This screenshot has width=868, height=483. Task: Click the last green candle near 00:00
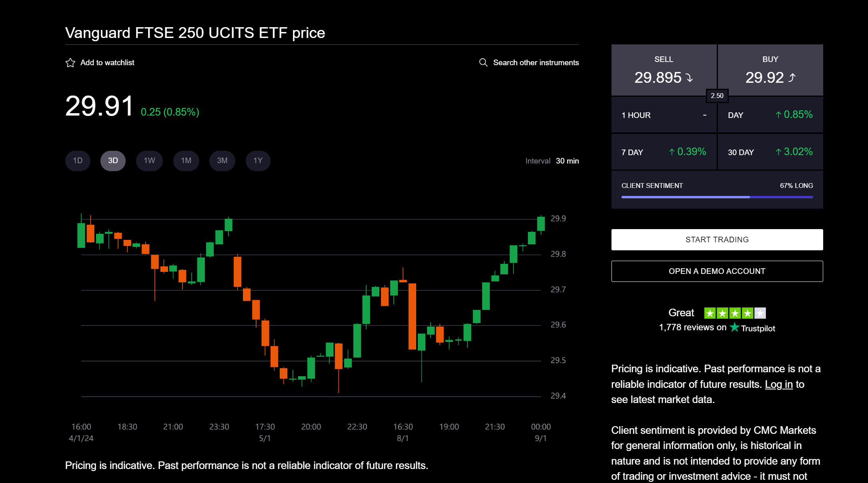[541, 224]
